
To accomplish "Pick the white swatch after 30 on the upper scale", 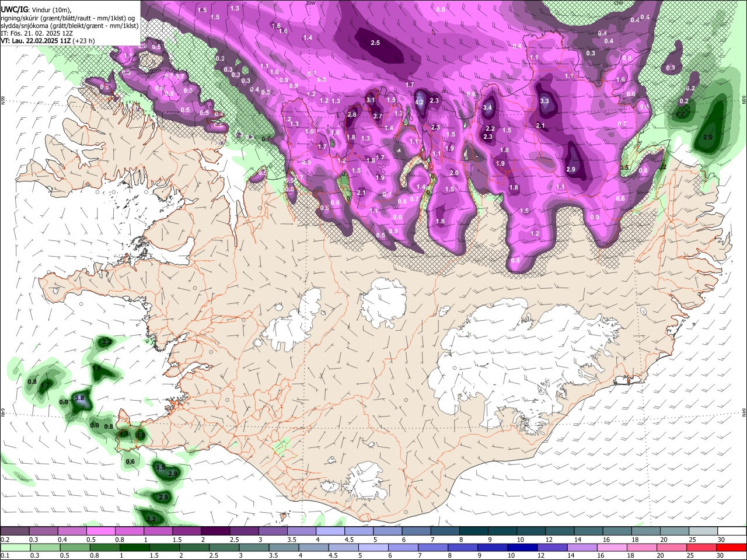I will coord(732,531).
